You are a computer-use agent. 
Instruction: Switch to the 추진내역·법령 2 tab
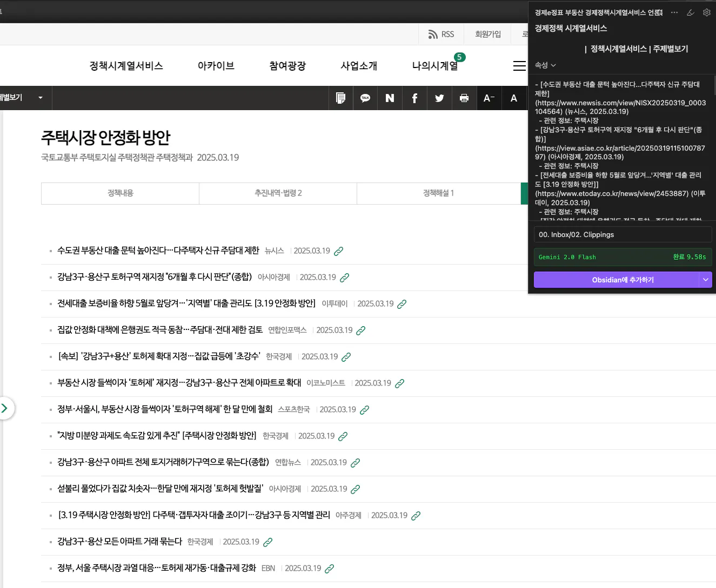278,193
